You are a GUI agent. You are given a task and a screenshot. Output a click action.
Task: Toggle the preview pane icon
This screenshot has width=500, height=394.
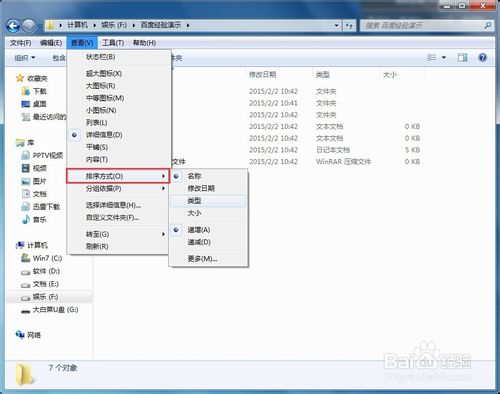(x=462, y=58)
